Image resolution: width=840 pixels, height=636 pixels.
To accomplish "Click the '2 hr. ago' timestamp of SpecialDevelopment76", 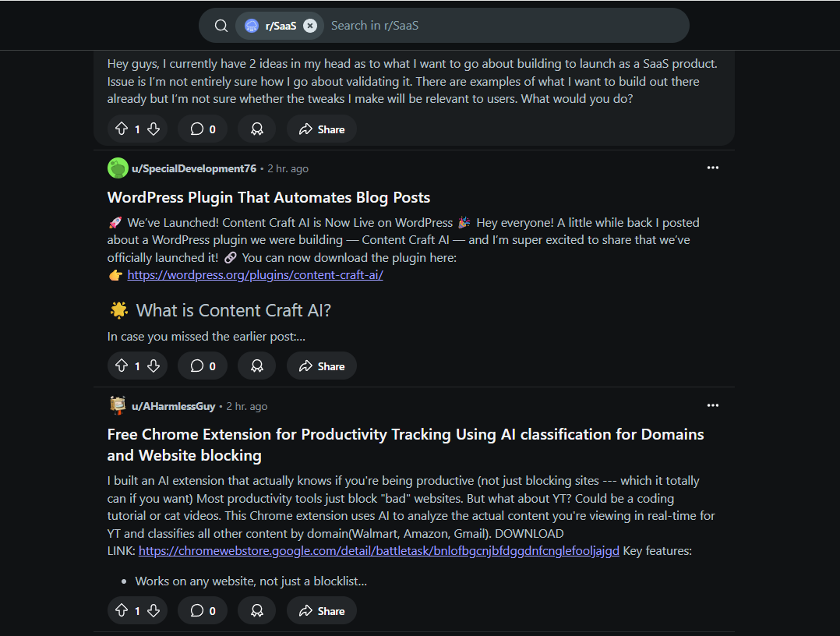I will click(x=288, y=169).
